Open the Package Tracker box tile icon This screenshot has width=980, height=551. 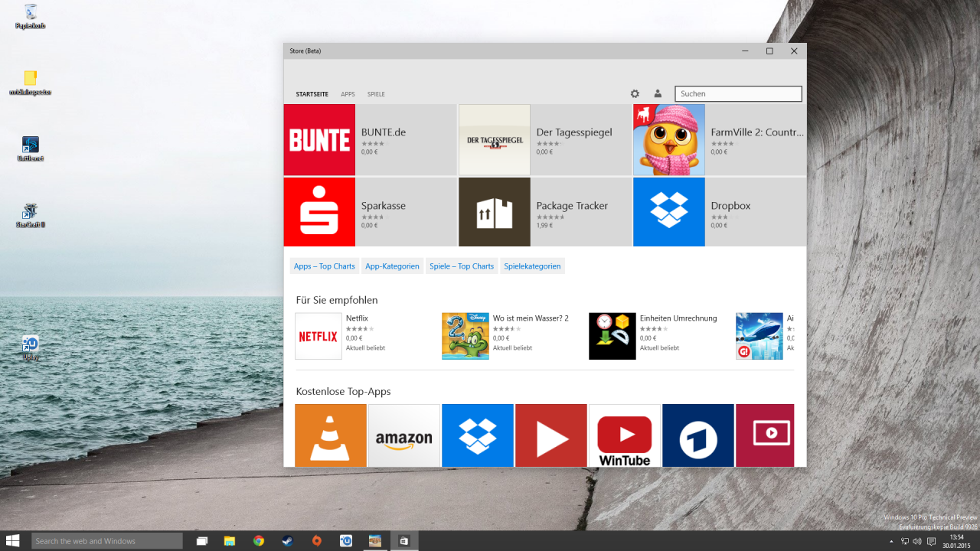click(495, 212)
